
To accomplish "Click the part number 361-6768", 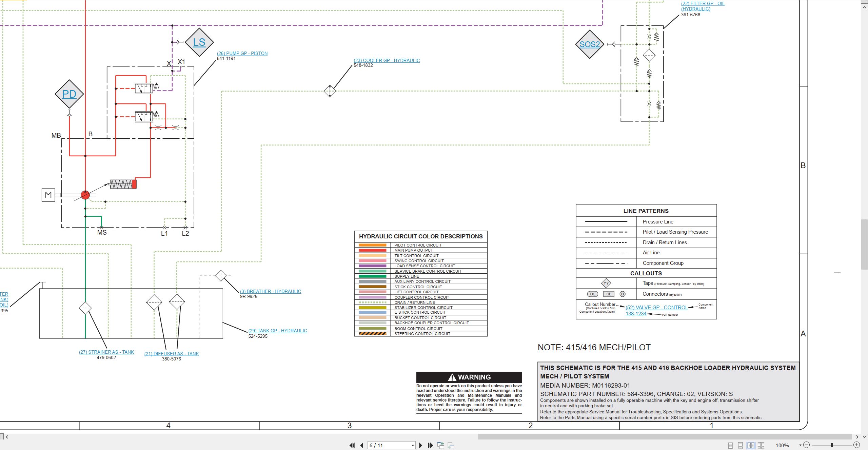I will click(x=690, y=15).
